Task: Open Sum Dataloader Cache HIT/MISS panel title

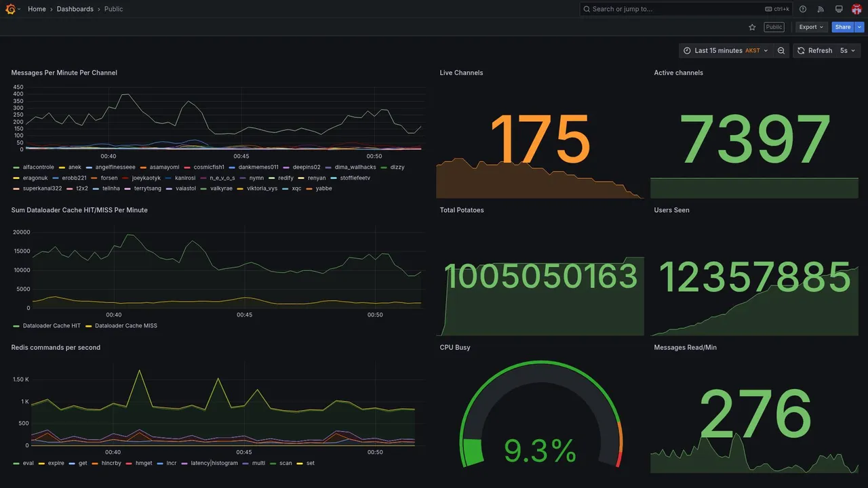Action: [79, 210]
